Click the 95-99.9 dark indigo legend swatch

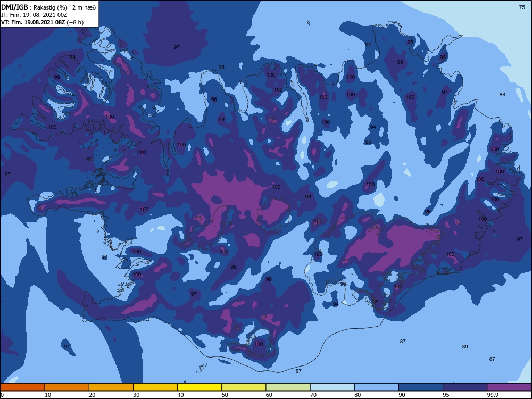(x=465, y=387)
